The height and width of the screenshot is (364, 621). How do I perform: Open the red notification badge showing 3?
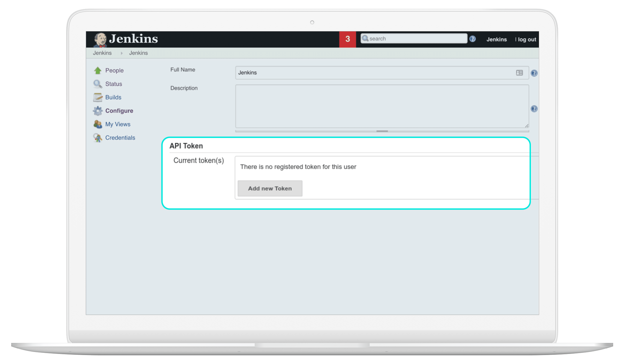[348, 39]
